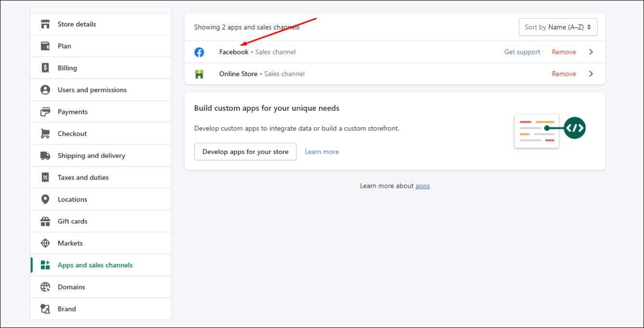Click the Markets globe icon

click(45, 243)
